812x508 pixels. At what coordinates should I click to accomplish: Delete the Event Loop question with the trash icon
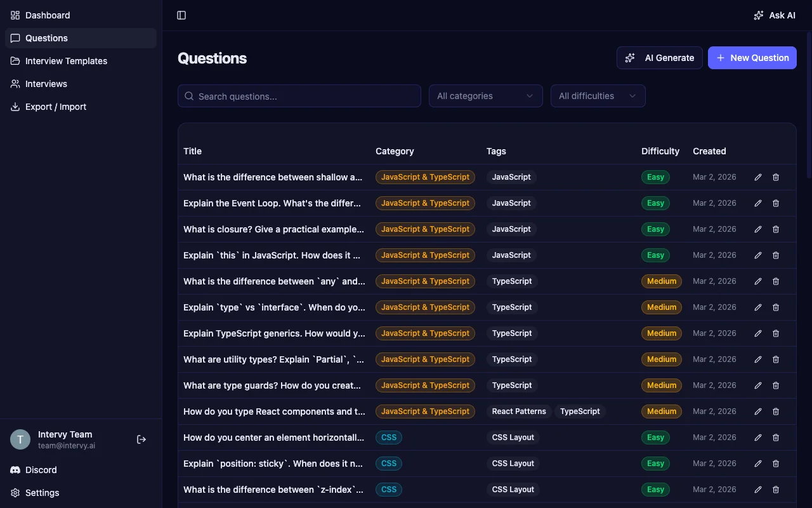776,203
